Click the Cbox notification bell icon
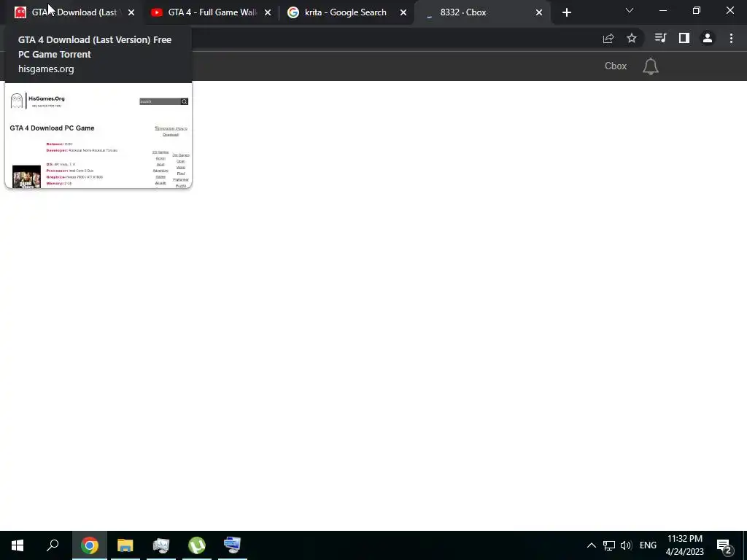 point(650,66)
